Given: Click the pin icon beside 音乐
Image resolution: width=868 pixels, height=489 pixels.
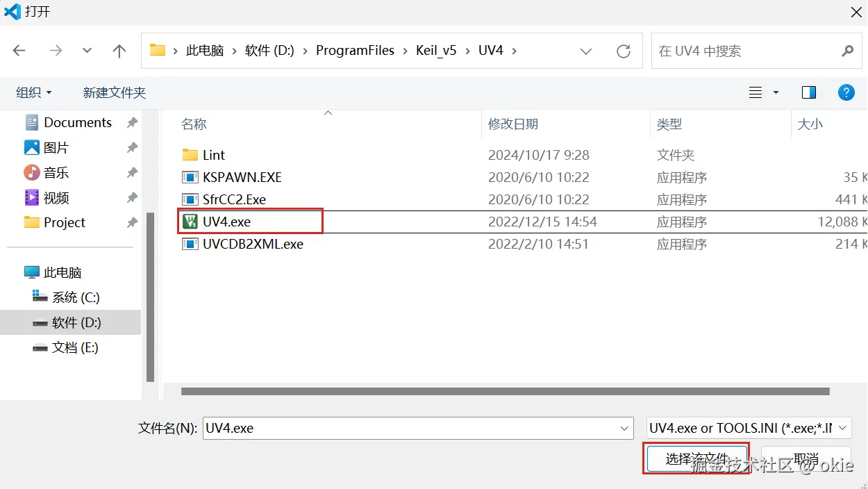Looking at the screenshot, I should [132, 172].
